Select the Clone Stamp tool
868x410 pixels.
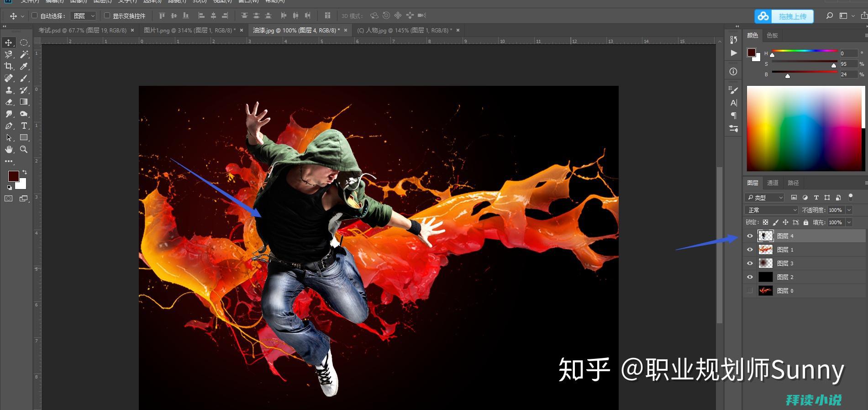pyautogui.click(x=9, y=90)
